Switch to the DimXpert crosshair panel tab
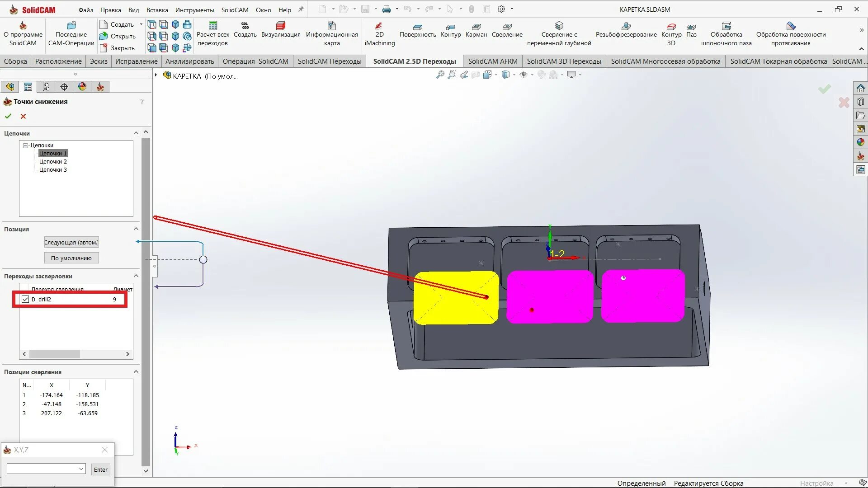This screenshot has width=868, height=488. coord(64,87)
